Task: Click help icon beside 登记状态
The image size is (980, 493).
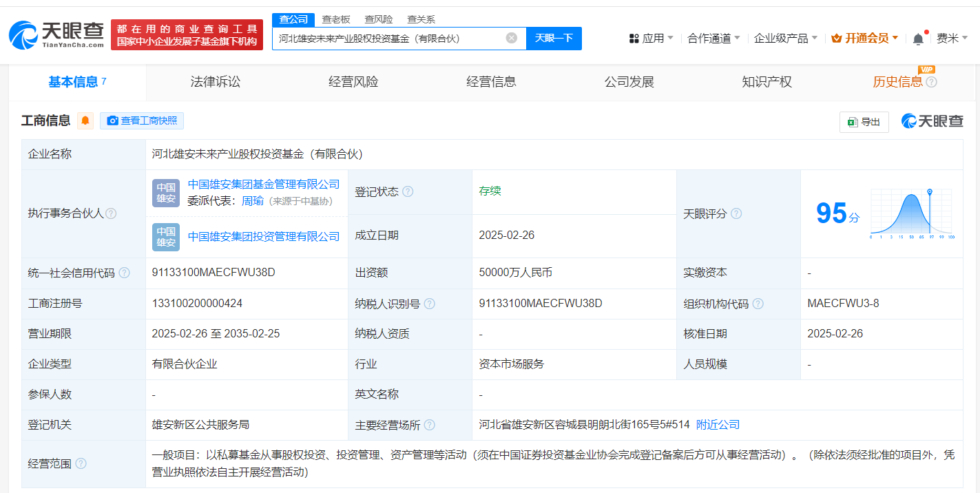Action: coord(408,191)
